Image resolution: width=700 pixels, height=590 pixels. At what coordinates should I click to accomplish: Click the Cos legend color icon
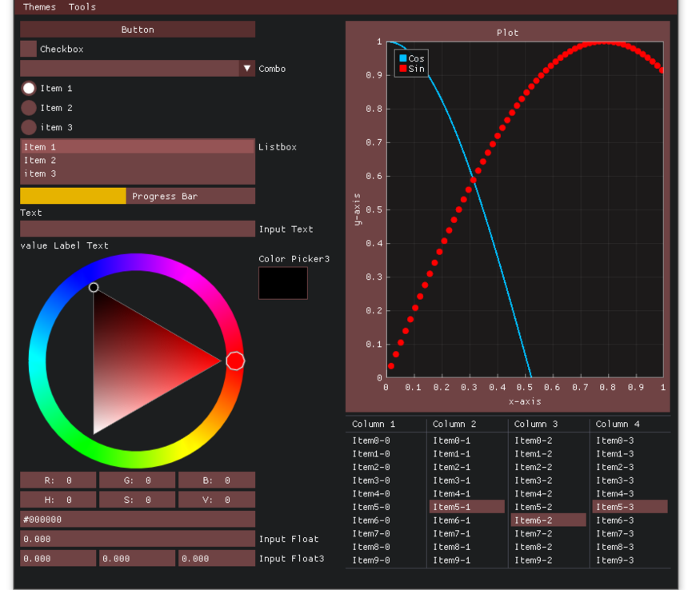pyautogui.click(x=403, y=58)
